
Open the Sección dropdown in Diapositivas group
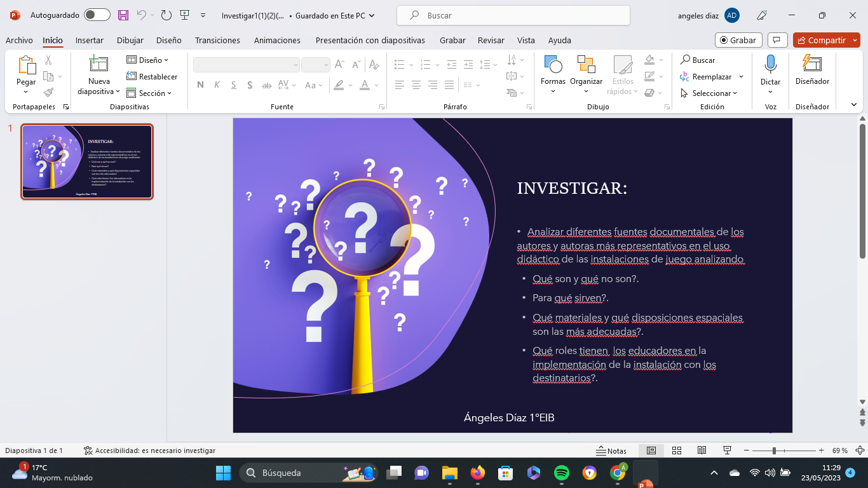(150, 93)
